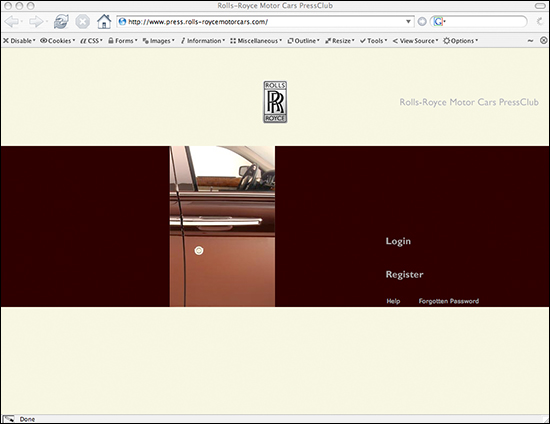Click the Rolls-Royce RR logo badge
This screenshot has width=550, height=424.
pos(275,102)
